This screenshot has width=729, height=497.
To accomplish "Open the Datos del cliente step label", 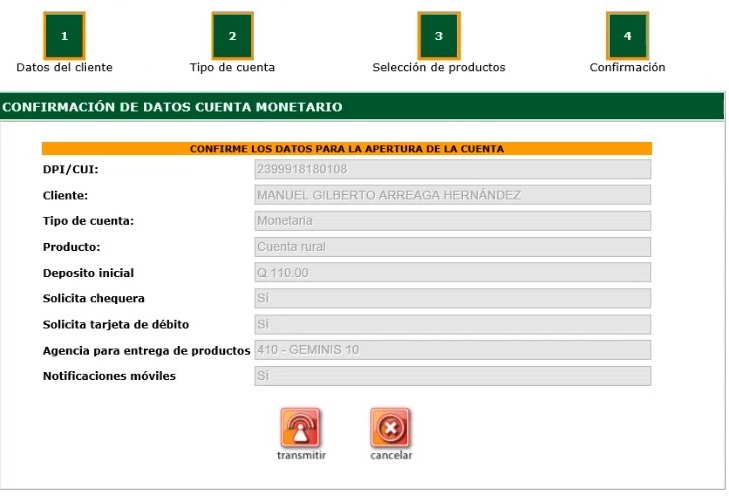I will tap(64, 67).
